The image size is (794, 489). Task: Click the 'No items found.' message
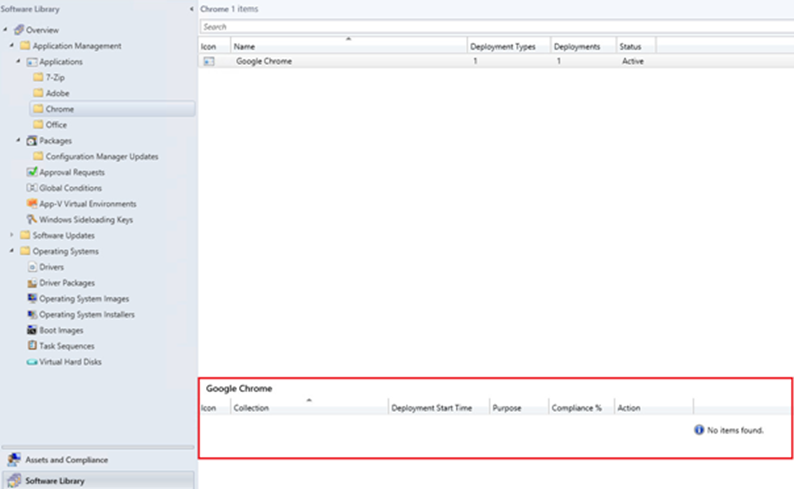[x=735, y=430]
